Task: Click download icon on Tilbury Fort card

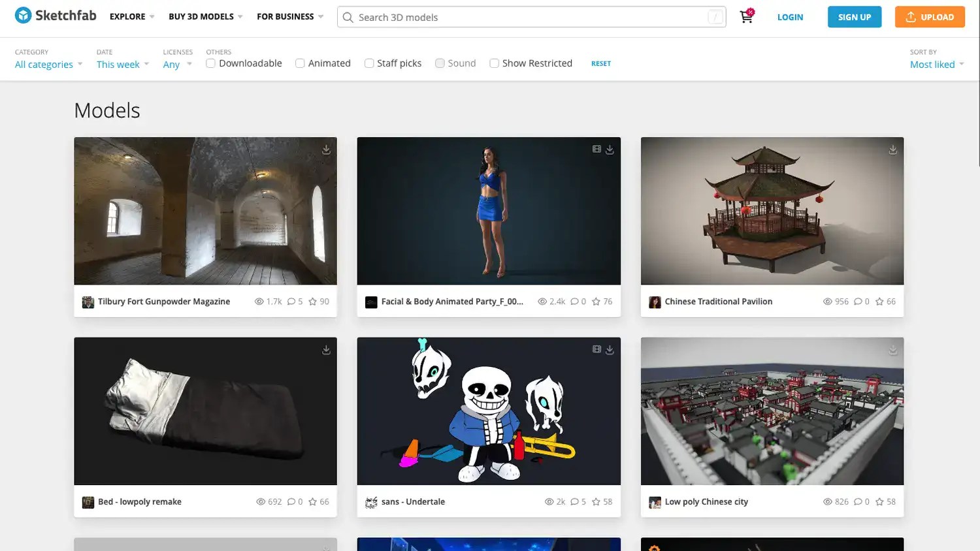Action: tap(326, 150)
